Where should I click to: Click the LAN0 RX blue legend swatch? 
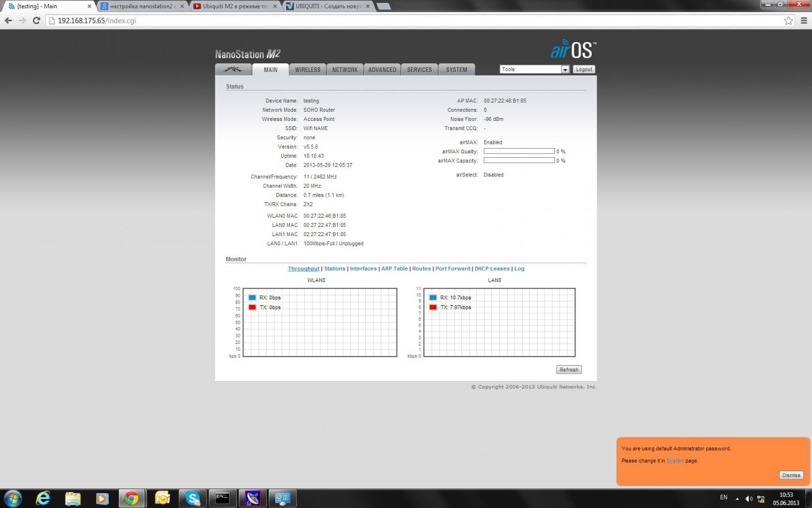tap(433, 298)
